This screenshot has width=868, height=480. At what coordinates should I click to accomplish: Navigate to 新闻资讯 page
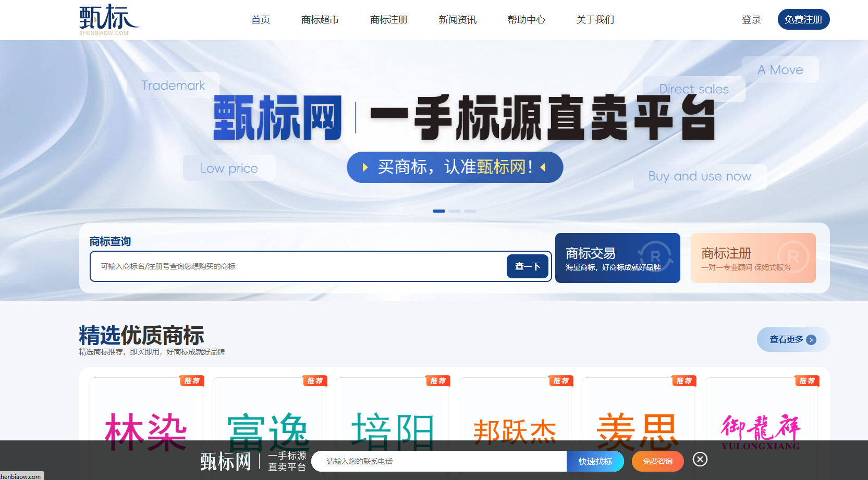coord(458,20)
